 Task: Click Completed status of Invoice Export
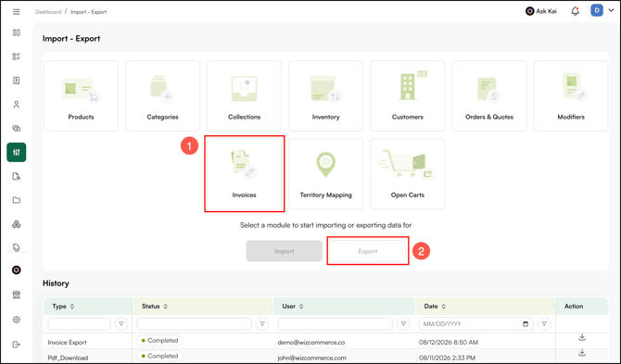tap(159, 340)
